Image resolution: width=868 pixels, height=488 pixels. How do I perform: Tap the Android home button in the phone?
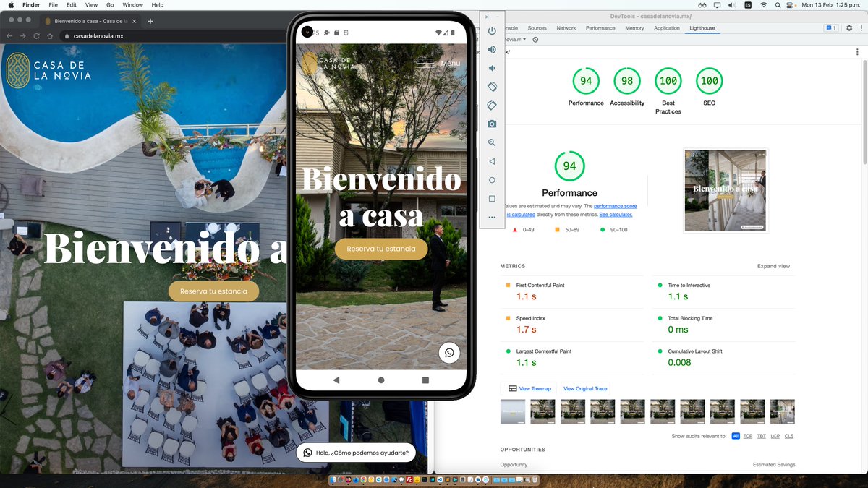381,380
